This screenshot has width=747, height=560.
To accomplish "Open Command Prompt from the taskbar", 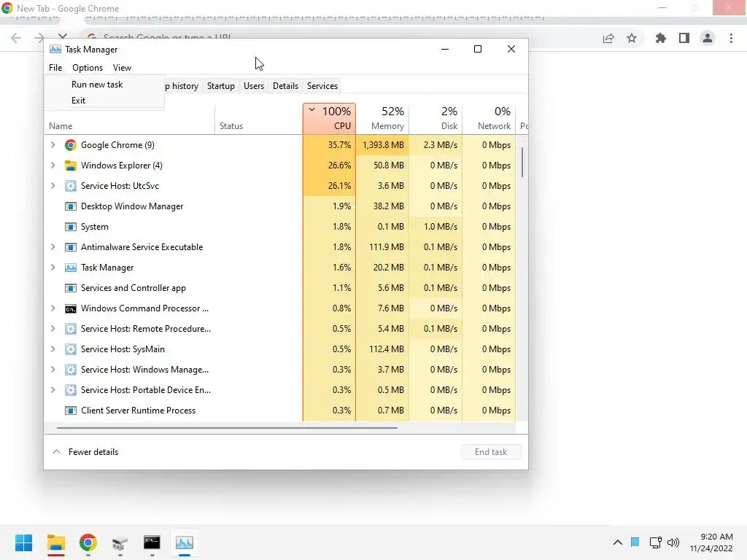I will click(x=152, y=542).
